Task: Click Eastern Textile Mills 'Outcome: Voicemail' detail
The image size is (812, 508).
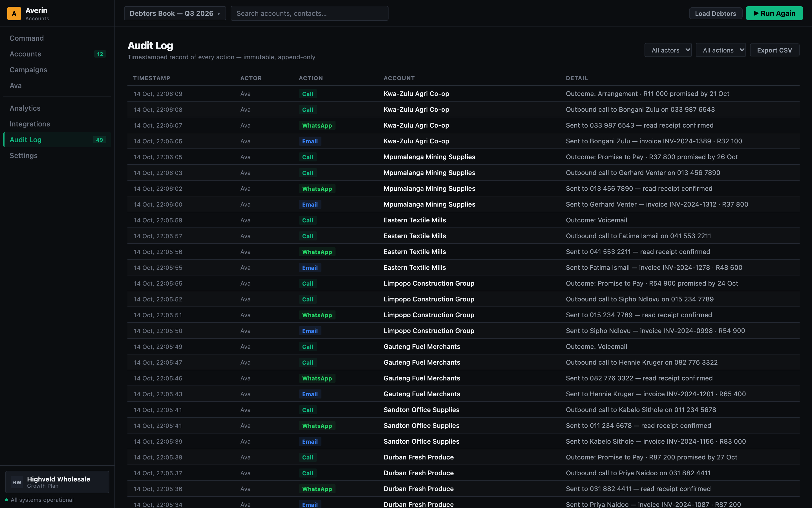Action: click(596, 220)
